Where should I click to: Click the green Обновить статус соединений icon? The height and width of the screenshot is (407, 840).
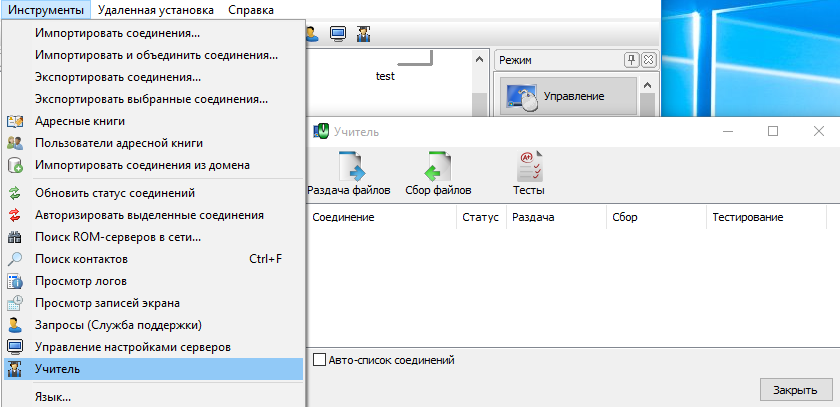[15, 193]
